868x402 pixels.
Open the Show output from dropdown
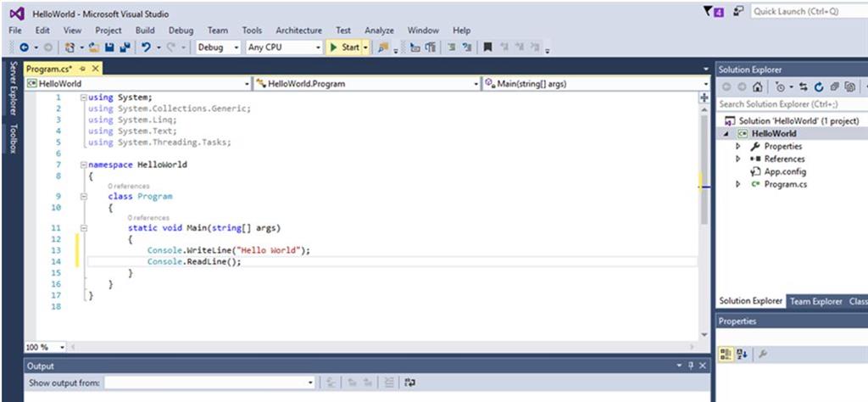coord(310,382)
